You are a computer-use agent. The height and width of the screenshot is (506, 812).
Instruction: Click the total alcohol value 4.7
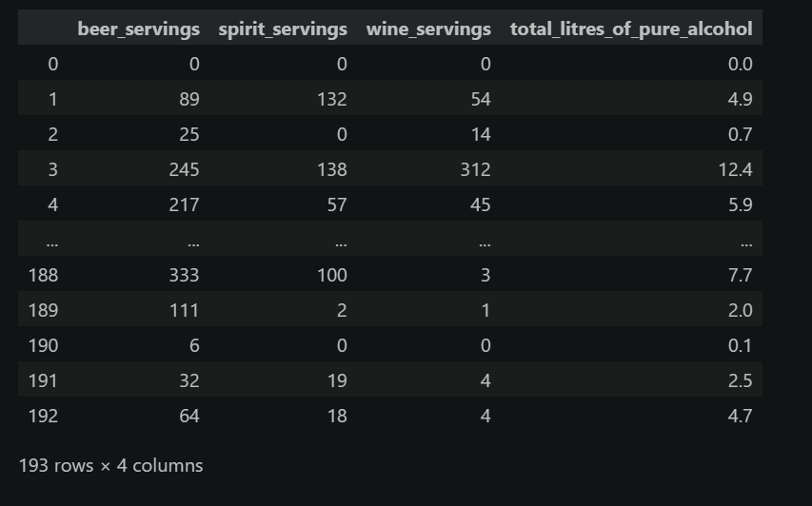point(740,416)
